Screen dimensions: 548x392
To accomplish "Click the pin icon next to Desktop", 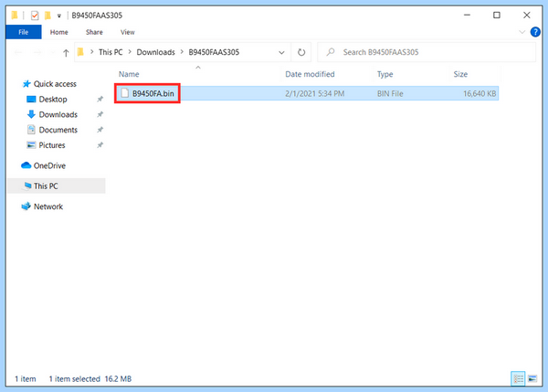I will click(x=100, y=100).
